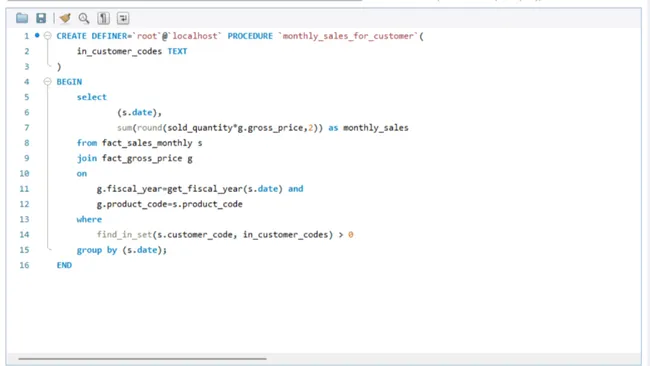The image size is (650, 366).
Task: Click the `root` string on line 1
Action: pyautogui.click(x=147, y=36)
